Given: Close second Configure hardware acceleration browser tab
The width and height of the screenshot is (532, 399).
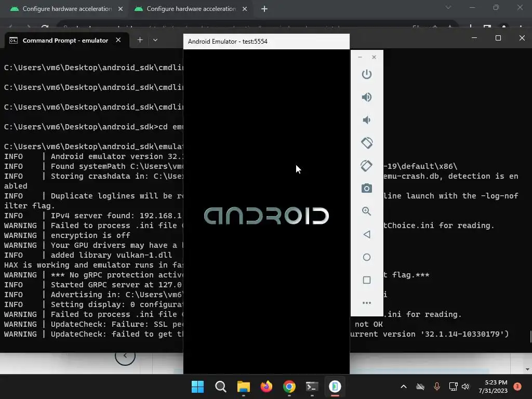Looking at the screenshot, I should (x=245, y=9).
